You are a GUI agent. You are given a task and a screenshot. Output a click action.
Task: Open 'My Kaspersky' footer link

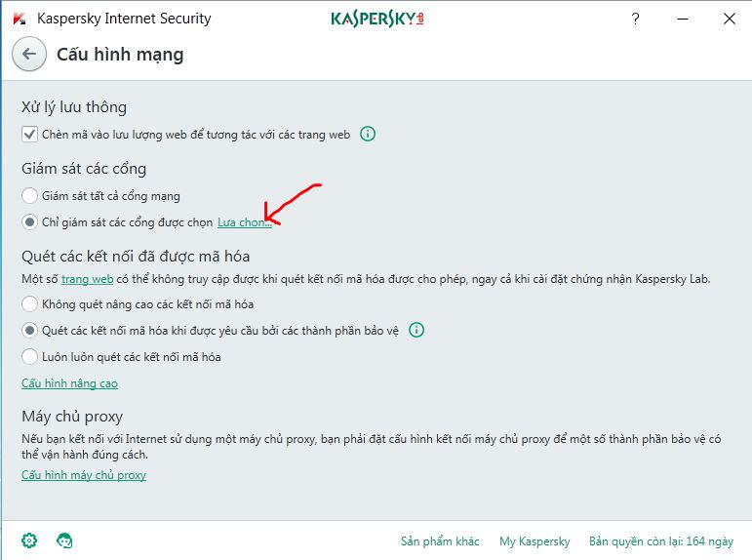[534, 541]
